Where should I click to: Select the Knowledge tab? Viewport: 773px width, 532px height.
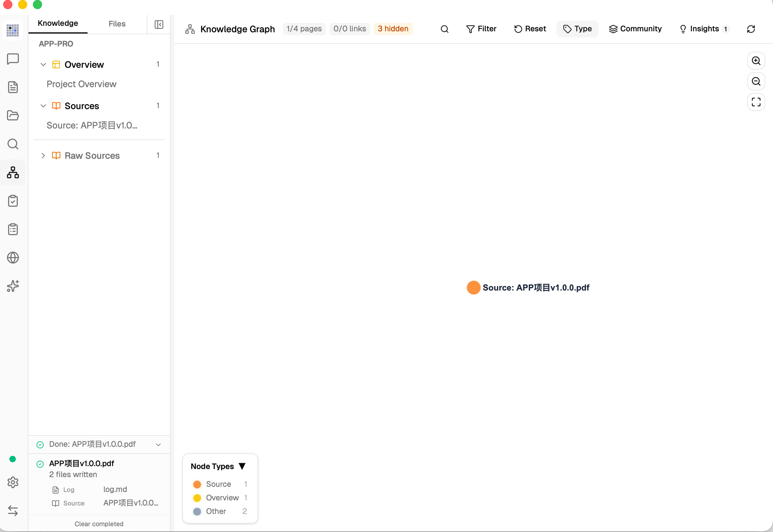click(58, 23)
